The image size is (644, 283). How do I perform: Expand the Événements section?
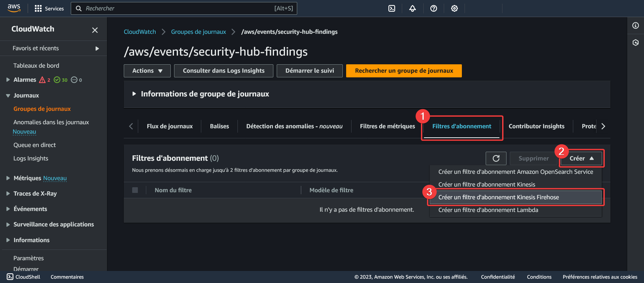tap(8, 209)
